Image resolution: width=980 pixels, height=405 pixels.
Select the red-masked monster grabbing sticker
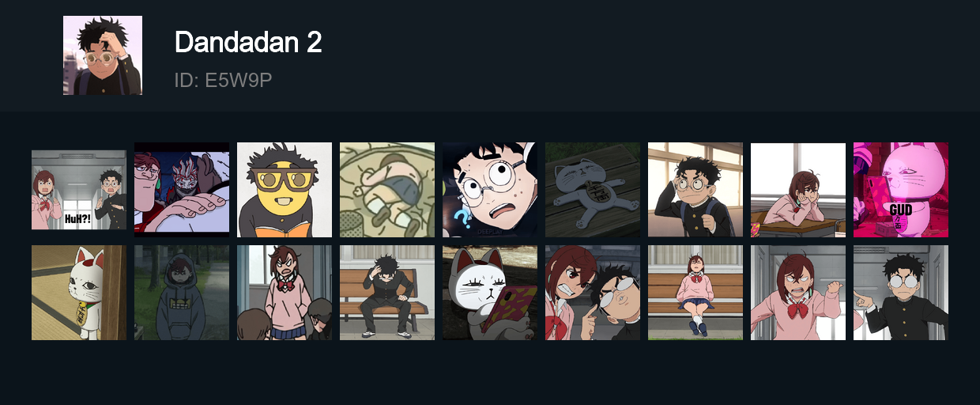(182, 190)
